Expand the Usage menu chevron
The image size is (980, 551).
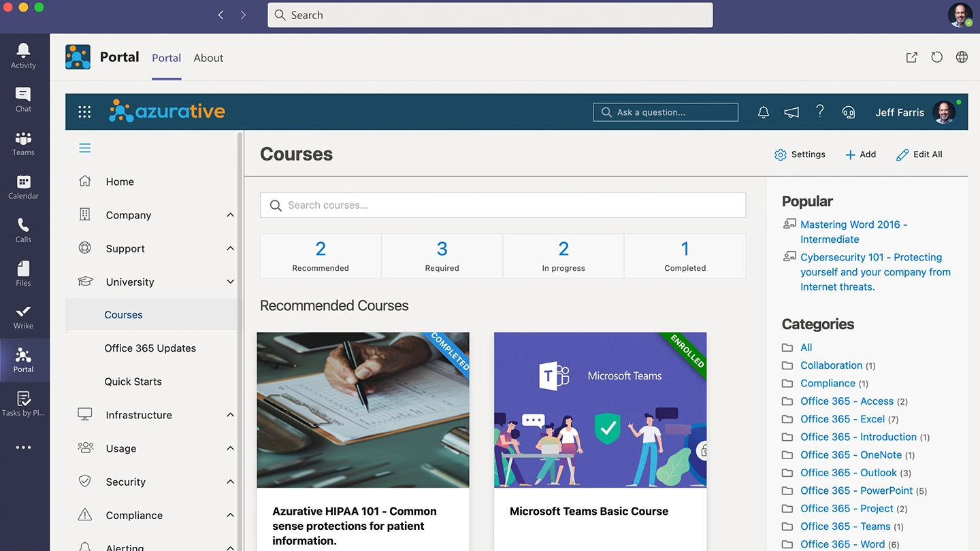pyautogui.click(x=230, y=448)
